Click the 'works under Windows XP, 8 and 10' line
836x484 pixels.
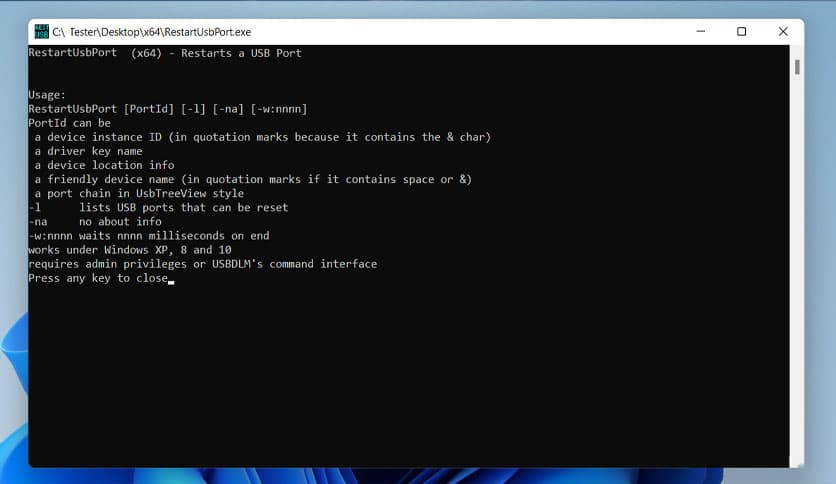pos(130,250)
